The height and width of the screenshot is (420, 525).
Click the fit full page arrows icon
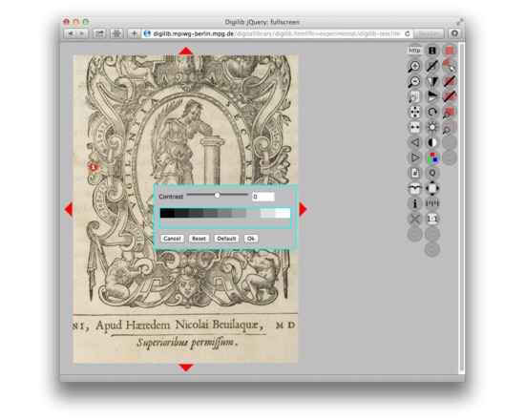pos(415,112)
